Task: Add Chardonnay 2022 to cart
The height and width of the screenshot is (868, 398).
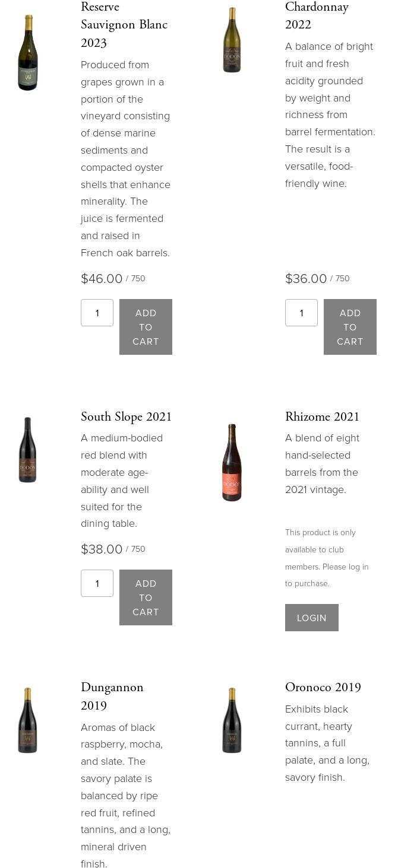Action: pos(350,327)
